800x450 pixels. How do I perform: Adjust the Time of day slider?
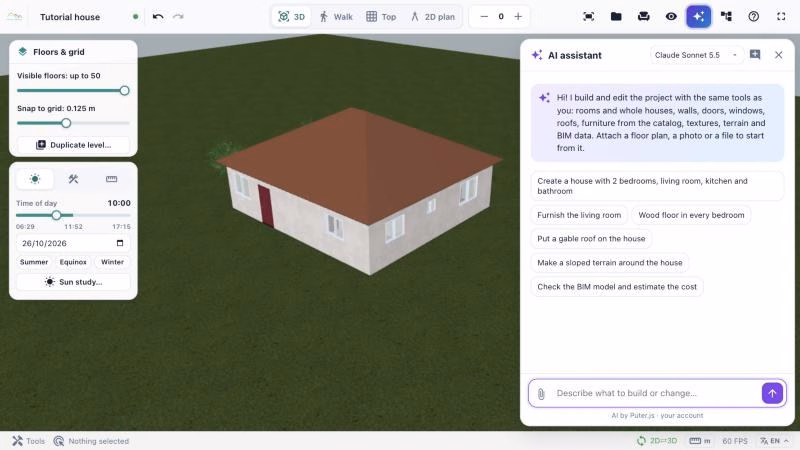(57, 215)
